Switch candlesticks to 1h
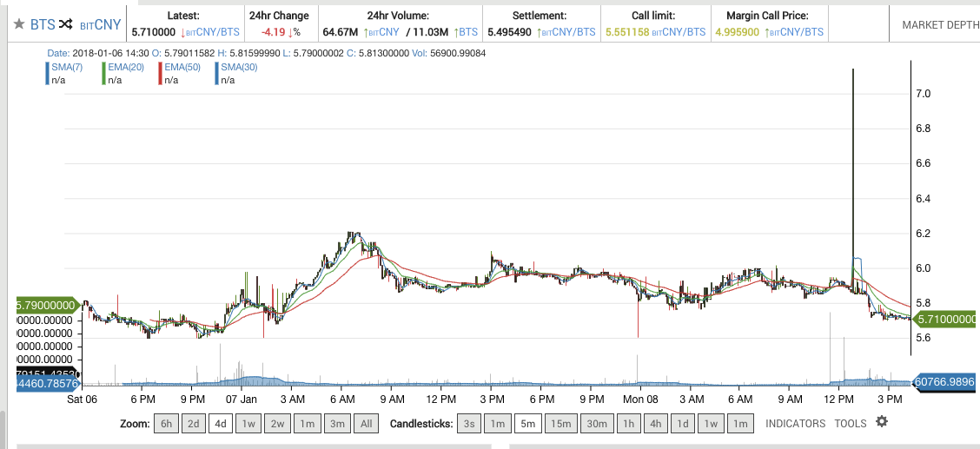 pyautogui.click(x=628, y=424)
